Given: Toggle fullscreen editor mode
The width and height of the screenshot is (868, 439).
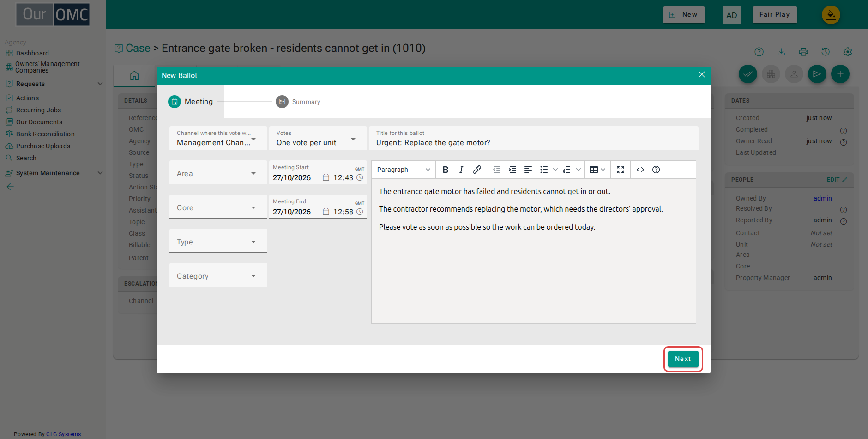Looking at the screenshot, I should pos(621,170).
